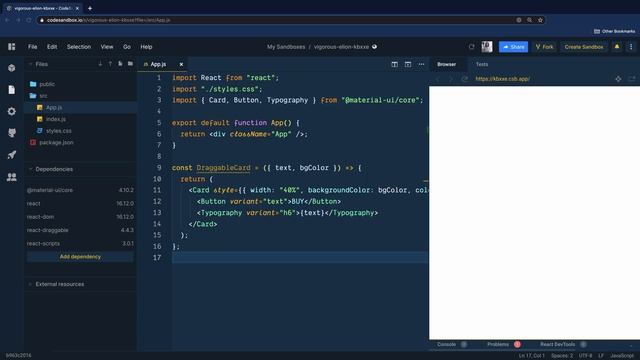Open the Deployment rocket icon

pyautogui.click(x=11, y=155)
